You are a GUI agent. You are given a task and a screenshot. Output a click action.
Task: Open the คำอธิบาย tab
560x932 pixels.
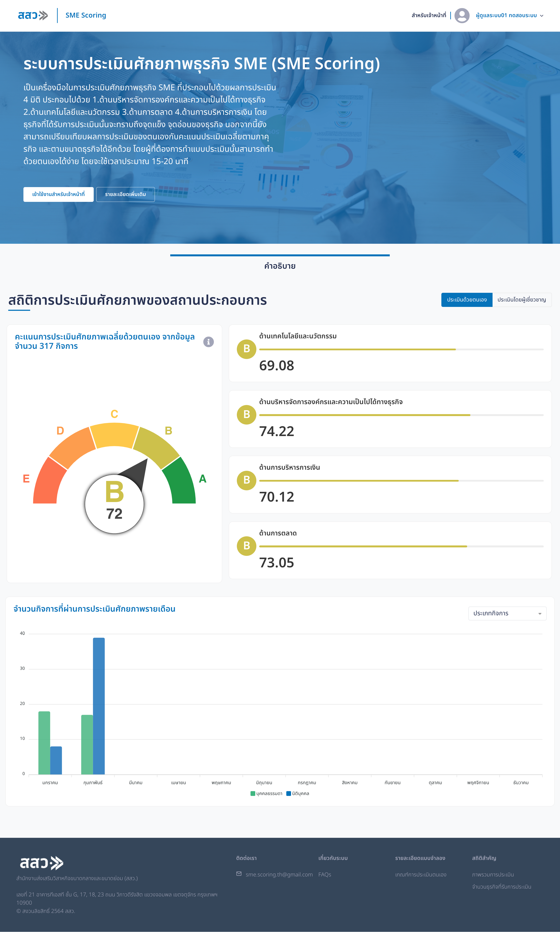(x=280, y=266)
